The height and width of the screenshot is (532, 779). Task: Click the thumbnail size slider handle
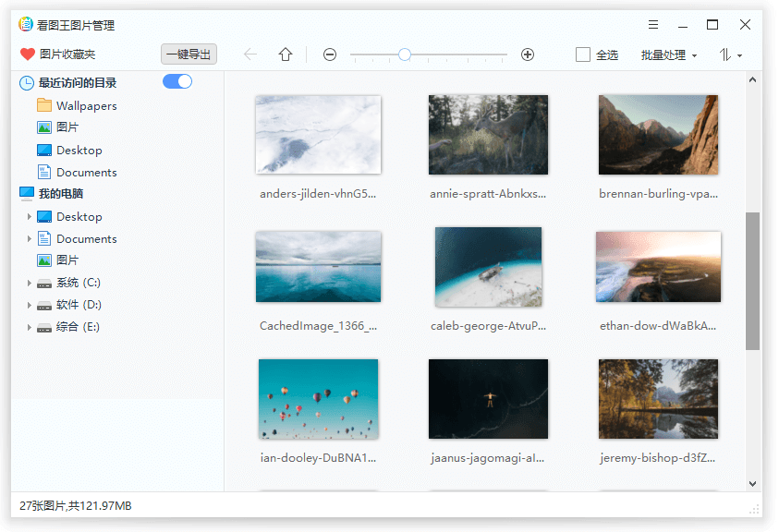[x=405, y=54]
